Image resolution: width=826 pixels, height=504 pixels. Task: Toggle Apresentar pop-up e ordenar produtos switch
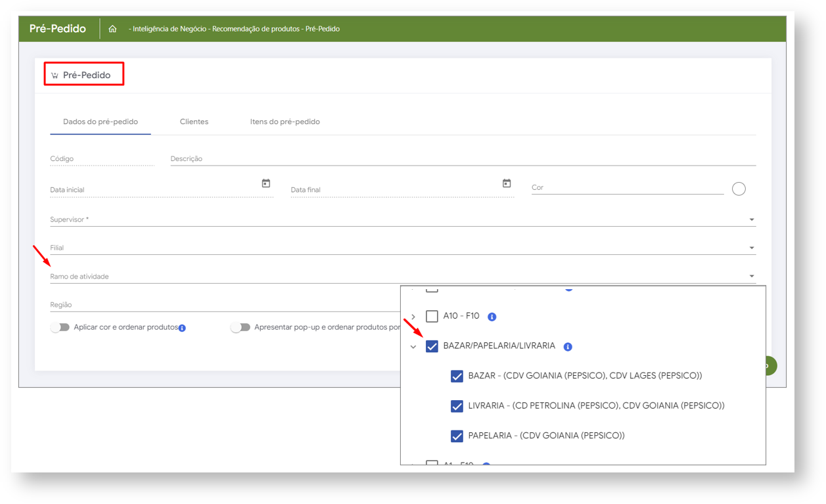pos(240,327)
